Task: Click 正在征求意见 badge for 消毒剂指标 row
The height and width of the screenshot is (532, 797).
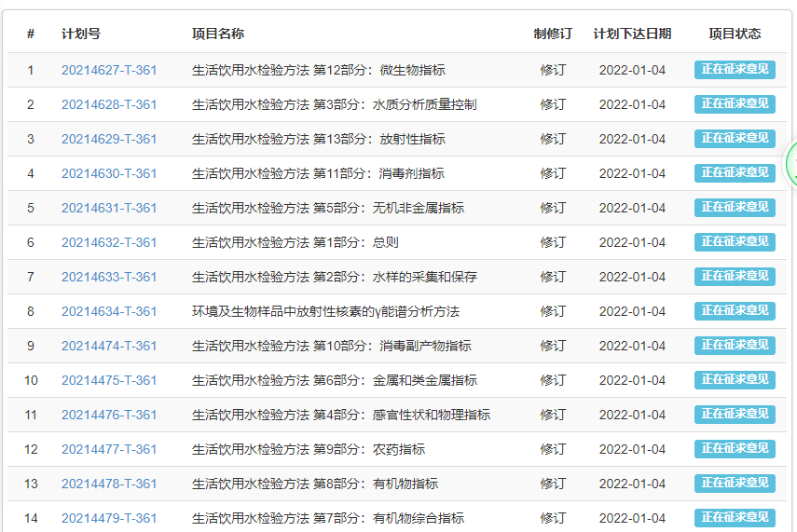Action: pos(735,173)
